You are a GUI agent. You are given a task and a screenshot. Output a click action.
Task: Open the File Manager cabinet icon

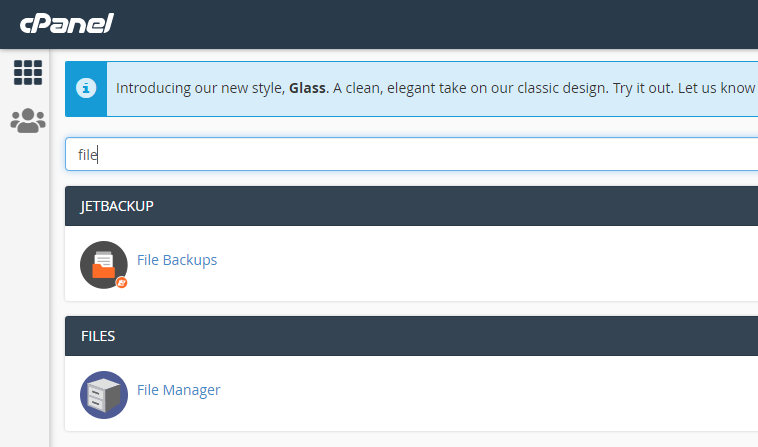(x=104, y=394)
